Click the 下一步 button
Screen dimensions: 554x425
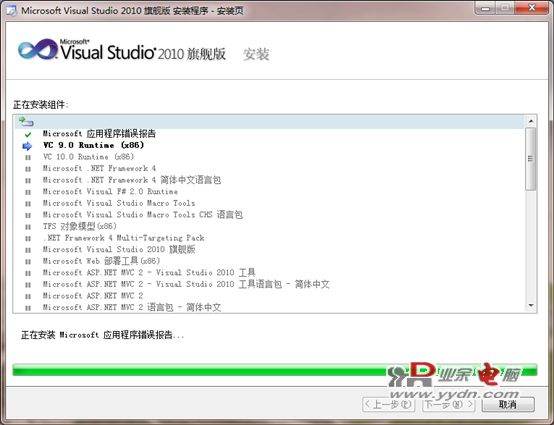448,404
